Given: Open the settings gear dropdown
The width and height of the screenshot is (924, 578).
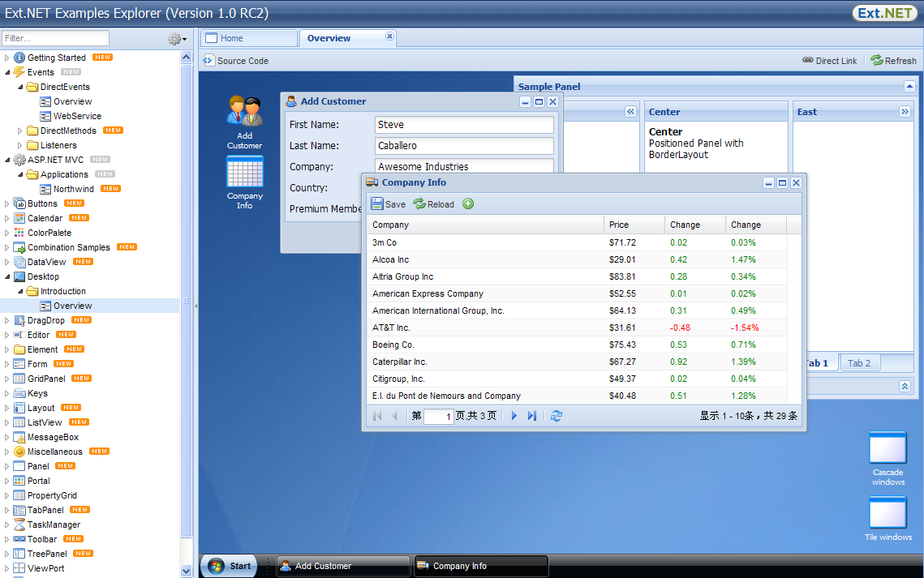Looking at the screenshot, I should pyautogui.click(x=177, y=39).
